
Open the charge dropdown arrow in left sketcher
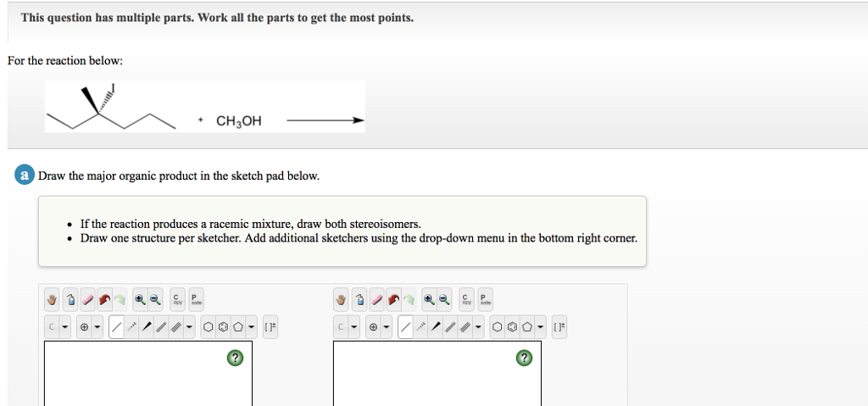[97, 327]
